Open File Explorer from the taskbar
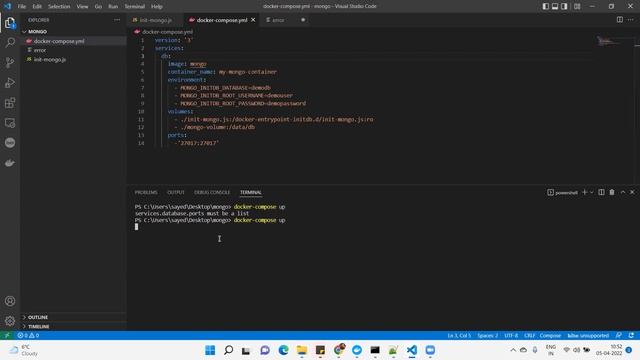 point(302,350)
